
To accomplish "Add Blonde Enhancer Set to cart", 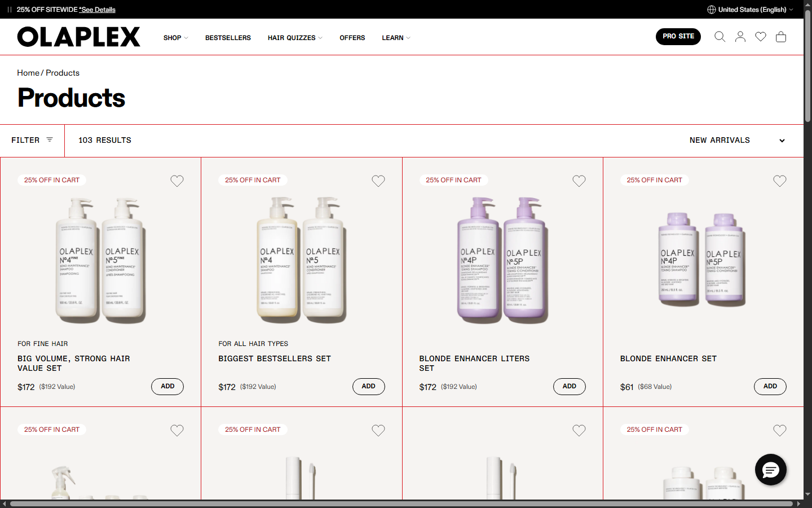I will click(x=770, y=387).
